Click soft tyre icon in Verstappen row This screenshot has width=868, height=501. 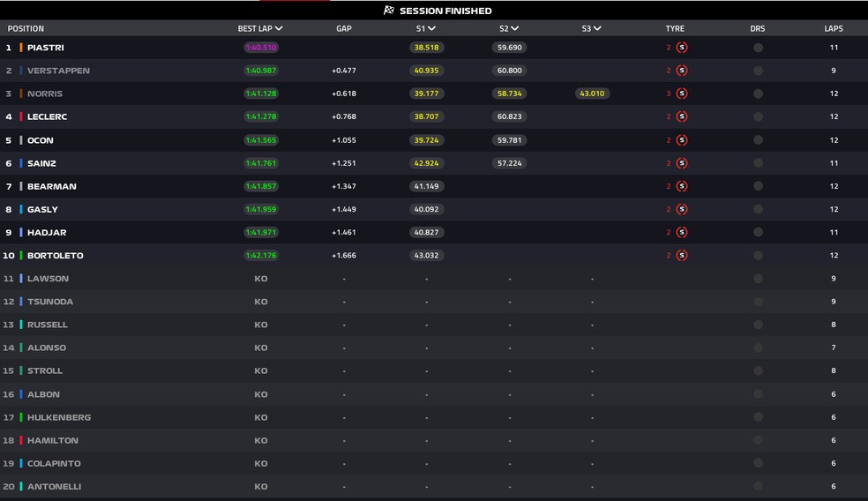tap(682, 71)
